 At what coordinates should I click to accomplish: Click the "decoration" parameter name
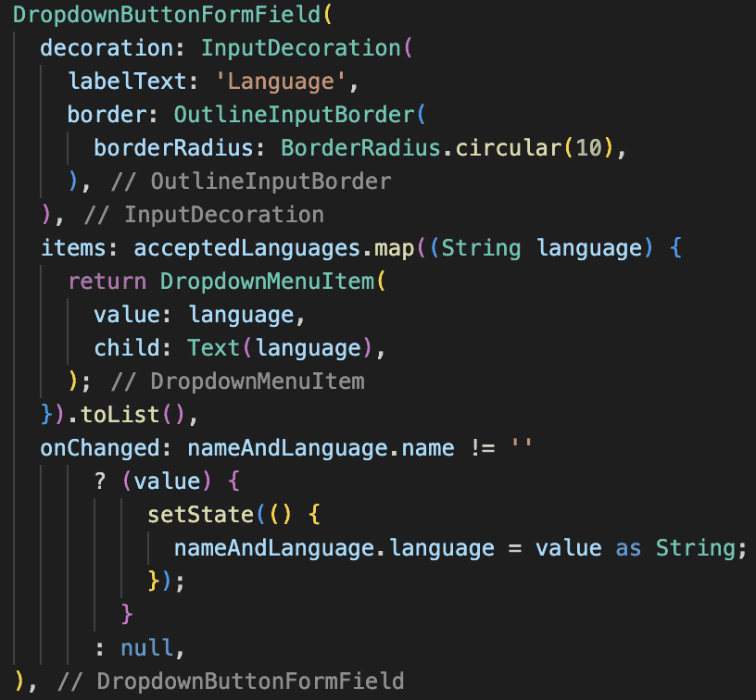pos(107,48)
